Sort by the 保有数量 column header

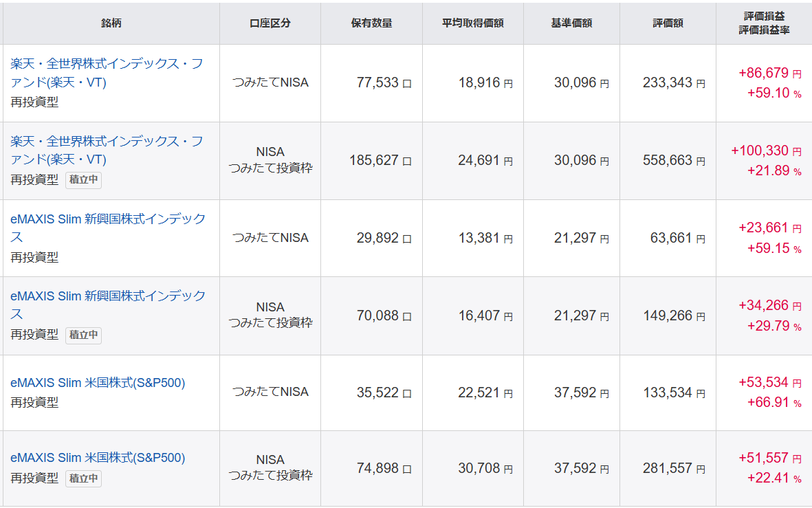[371, 23]
